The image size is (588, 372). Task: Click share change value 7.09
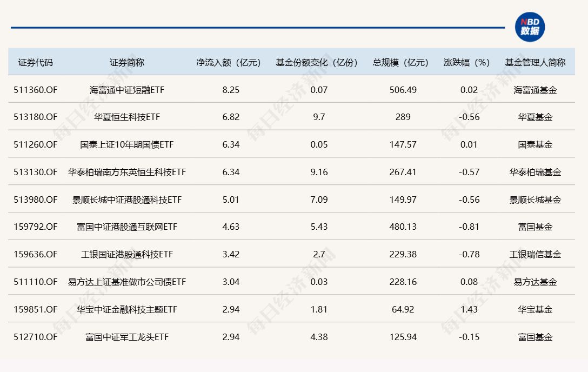(319, 200)
